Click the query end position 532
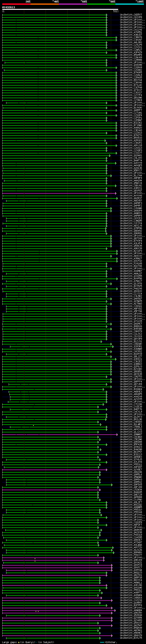Viewport: 146px width, 644px height. [x=115, y=11]
